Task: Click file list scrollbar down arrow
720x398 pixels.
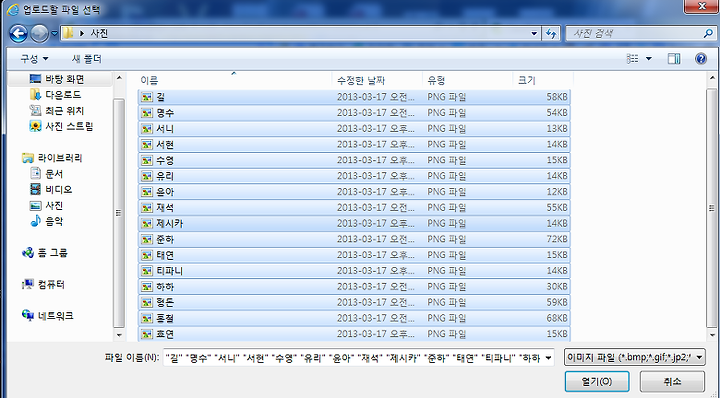Action: point(712,335)
